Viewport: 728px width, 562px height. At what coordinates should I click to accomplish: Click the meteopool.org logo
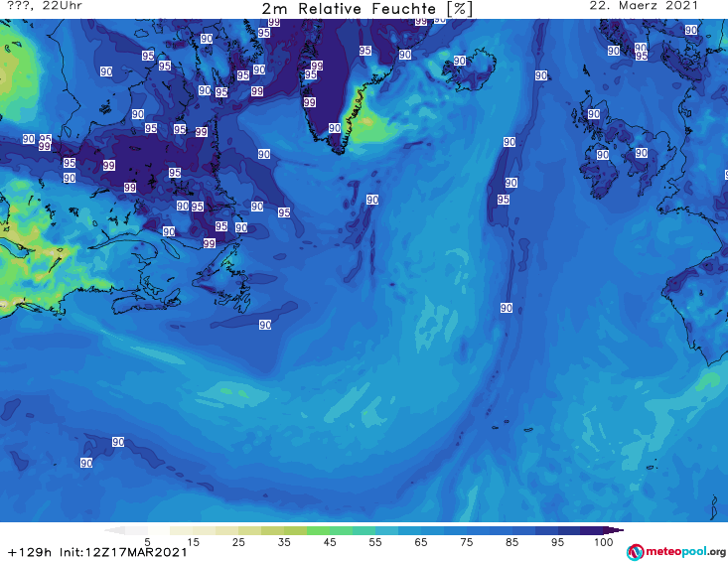pyautogui.click(x=676, y=552)
